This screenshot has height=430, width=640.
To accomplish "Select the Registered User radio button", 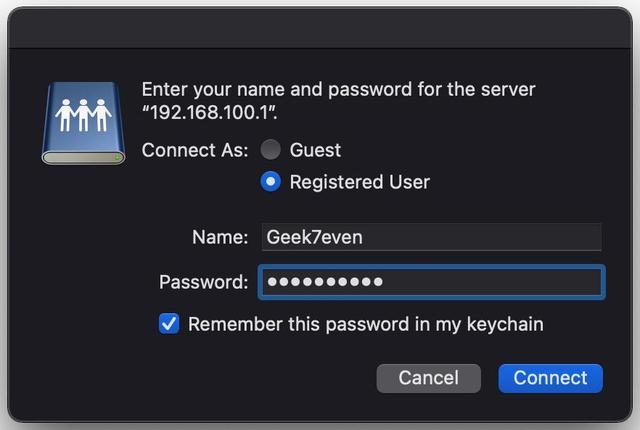I will [270, 182].
